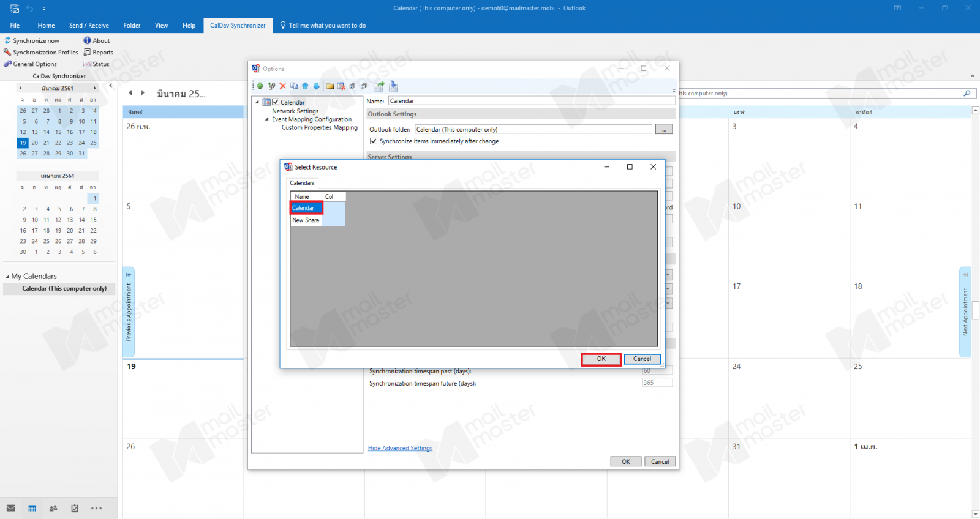
Task: Switch to the Folder tab
Action: 132,26
